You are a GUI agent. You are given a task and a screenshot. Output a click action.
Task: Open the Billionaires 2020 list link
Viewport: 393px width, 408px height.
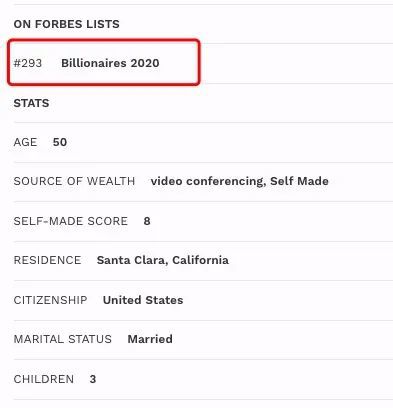point(110,63)
